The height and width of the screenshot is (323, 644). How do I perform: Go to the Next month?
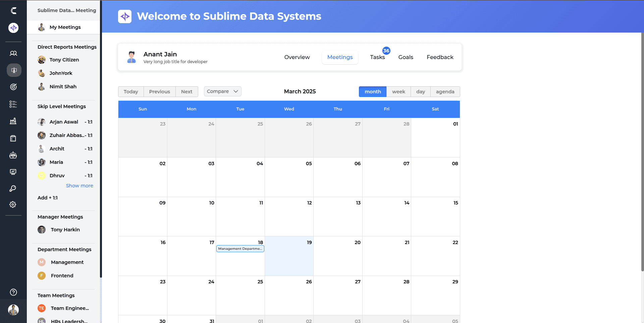coord(187,92)
